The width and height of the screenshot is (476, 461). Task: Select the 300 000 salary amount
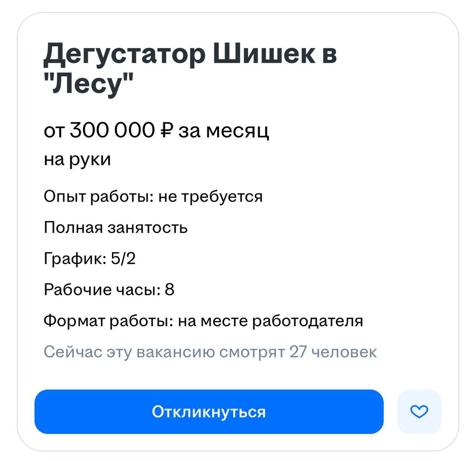(x=112, y=130)
